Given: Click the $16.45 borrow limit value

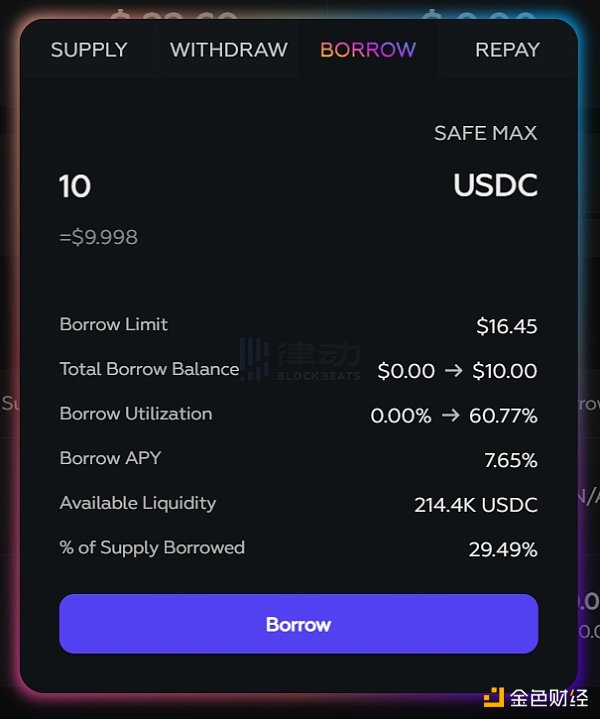Looking at the screenshot, I should (x=507, y=326).
